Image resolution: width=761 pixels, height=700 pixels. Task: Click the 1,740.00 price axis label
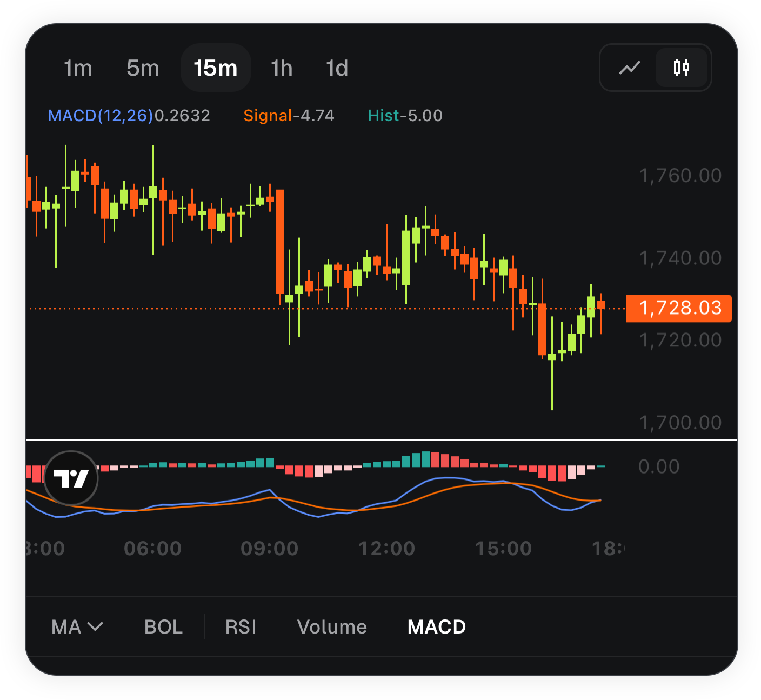click(x=680, y=258)
